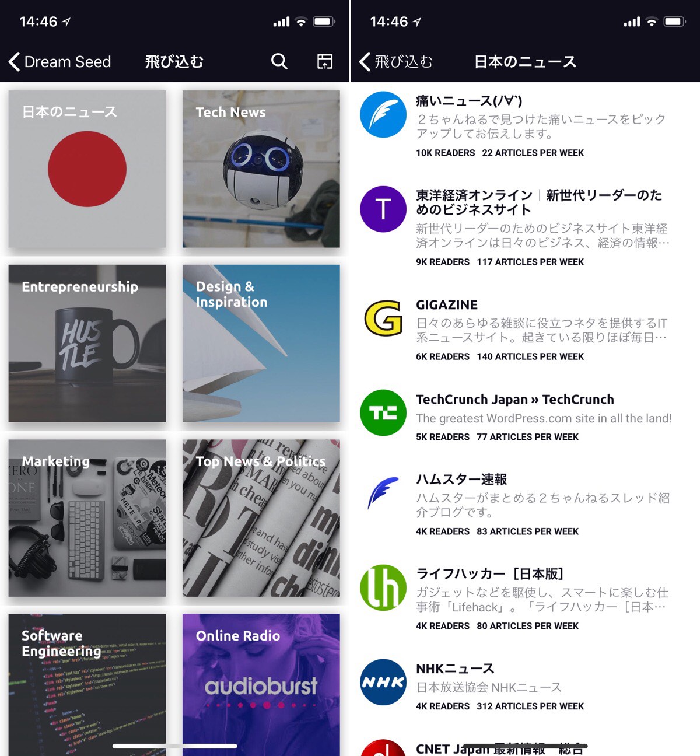Tap the left screen cellular signal icon
Screen dimensions: 700x756
point(281,22)
